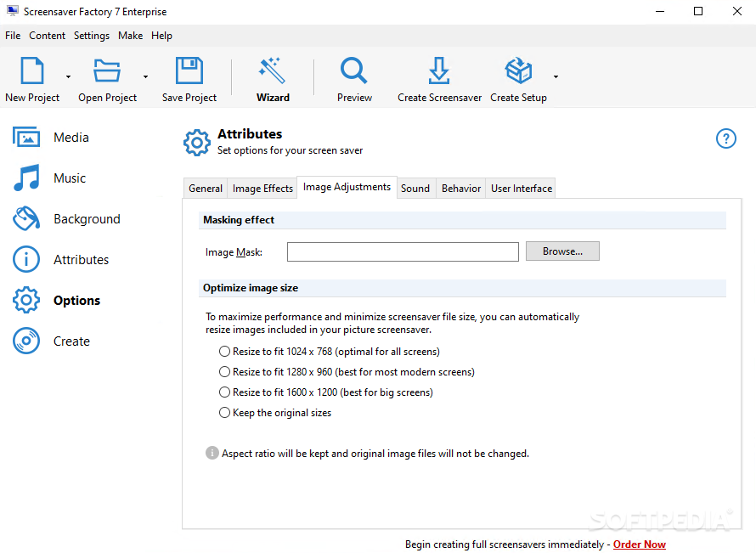
Task: Click the app icon in the title bar
Action: [x=13, y=11]
